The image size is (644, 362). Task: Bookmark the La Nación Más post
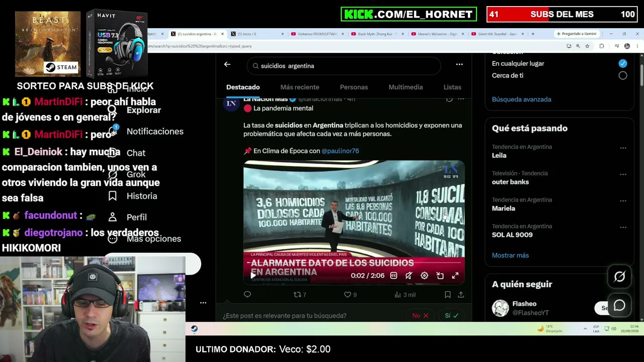[x=447, y=295]
